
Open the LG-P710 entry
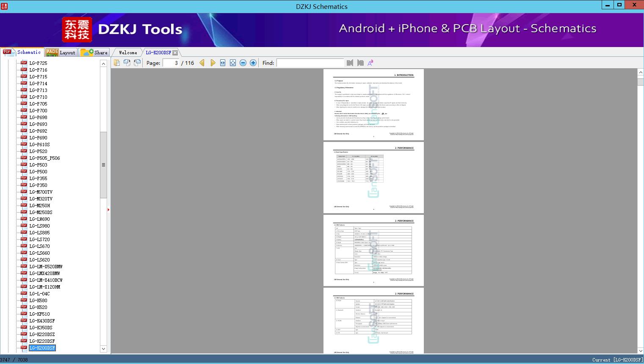coord(39,97)
